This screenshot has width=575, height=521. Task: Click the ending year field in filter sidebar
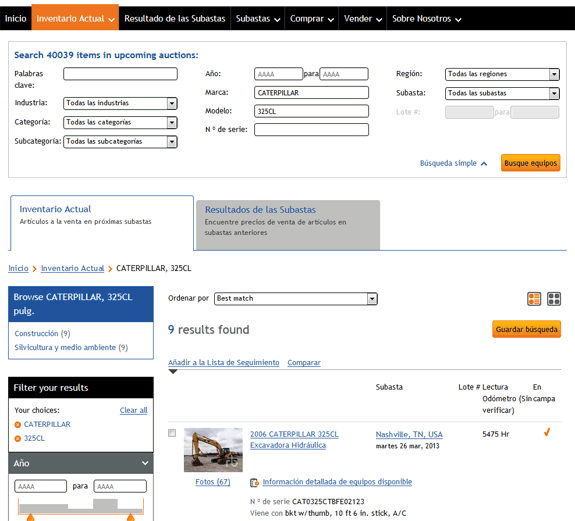tap(120, 486)
